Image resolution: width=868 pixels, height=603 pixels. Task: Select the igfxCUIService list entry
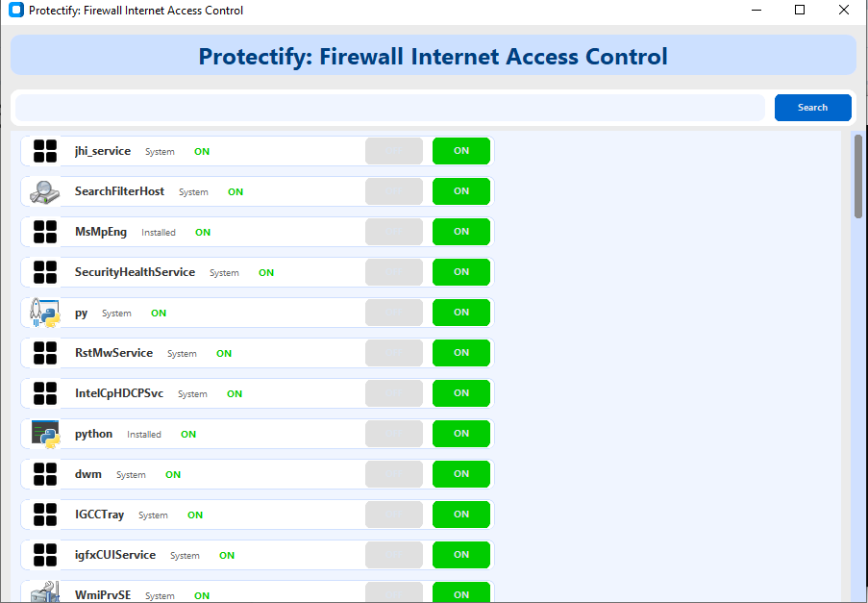(x=115, y=555)
